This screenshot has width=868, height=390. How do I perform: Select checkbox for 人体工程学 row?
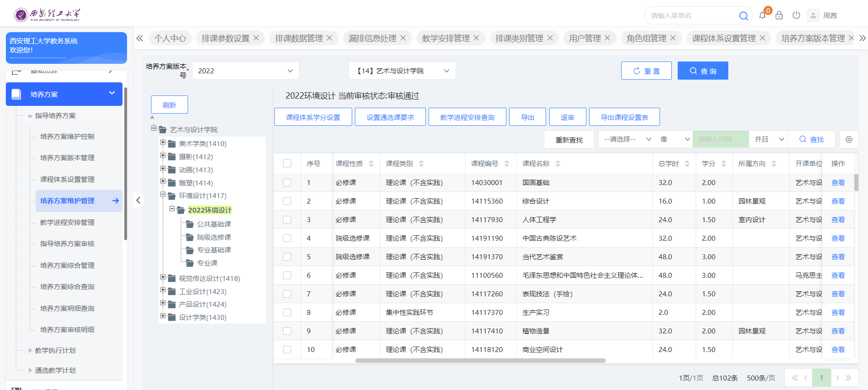(x=287, y=220)
